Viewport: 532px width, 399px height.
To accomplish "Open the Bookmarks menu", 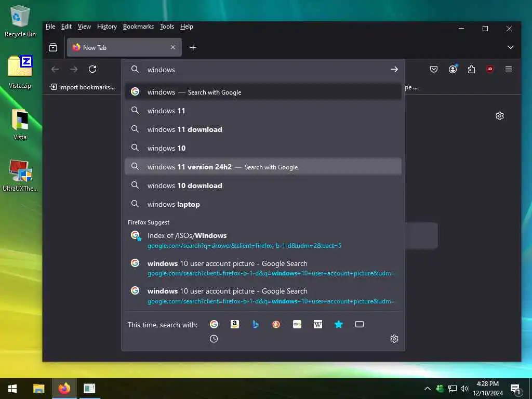I will [138, 26].
